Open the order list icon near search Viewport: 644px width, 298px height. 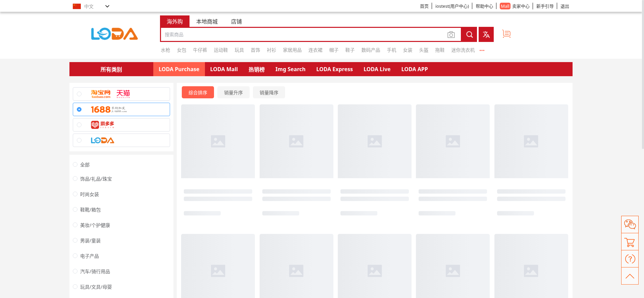506,34
